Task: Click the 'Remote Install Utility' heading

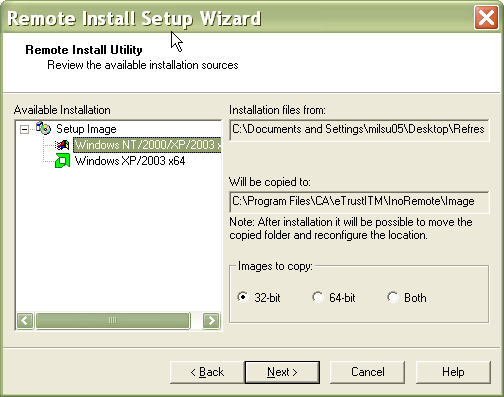Action: coord(84,50)
